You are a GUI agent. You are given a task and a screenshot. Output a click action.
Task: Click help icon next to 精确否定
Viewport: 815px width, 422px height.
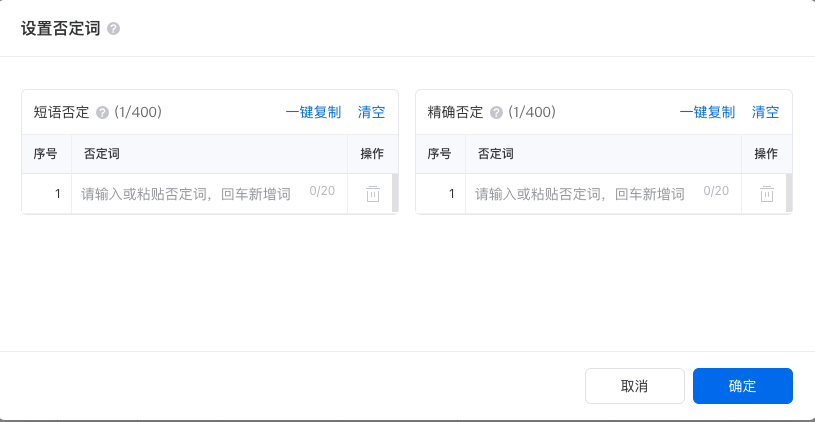tap(496, 113)
